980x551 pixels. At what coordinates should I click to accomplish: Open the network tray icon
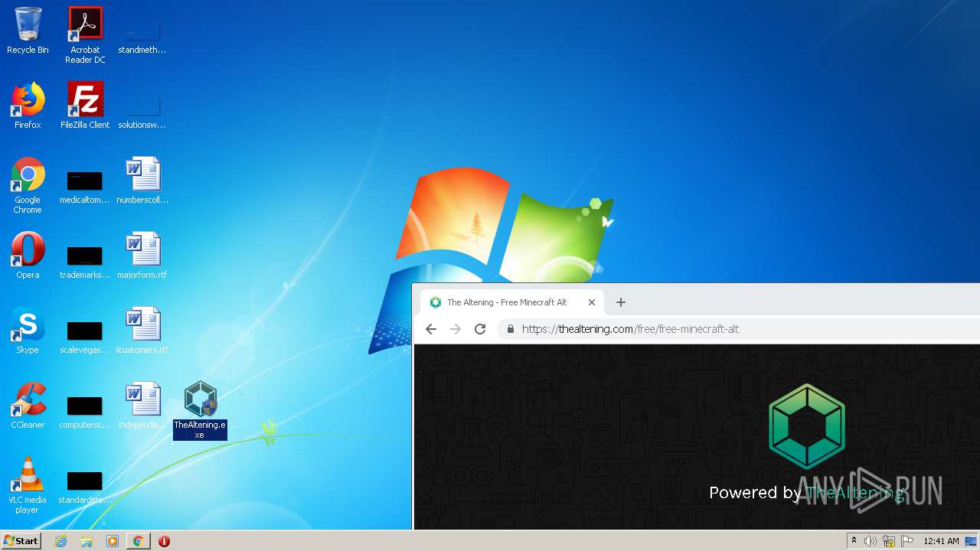(889, 541)
